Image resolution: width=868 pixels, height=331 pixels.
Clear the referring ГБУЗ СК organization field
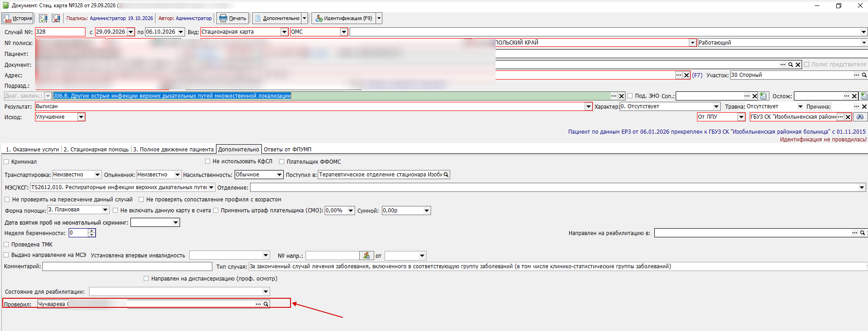point(848,117)
